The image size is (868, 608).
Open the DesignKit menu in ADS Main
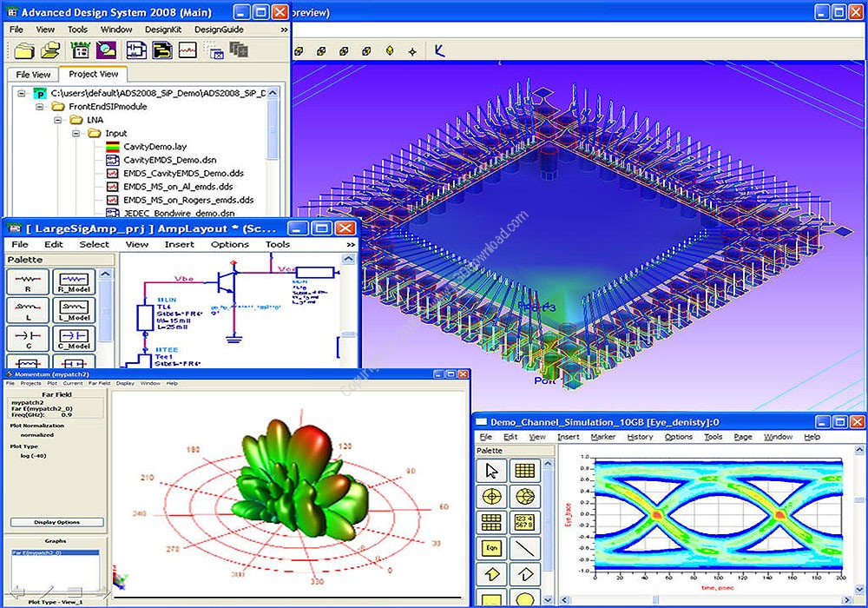point(163,30)
